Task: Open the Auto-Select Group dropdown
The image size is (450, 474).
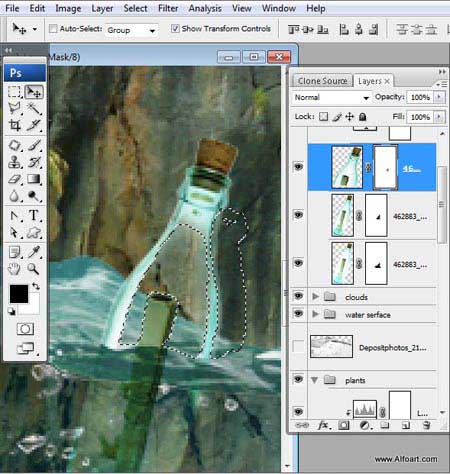Action: tap(131, 30)
